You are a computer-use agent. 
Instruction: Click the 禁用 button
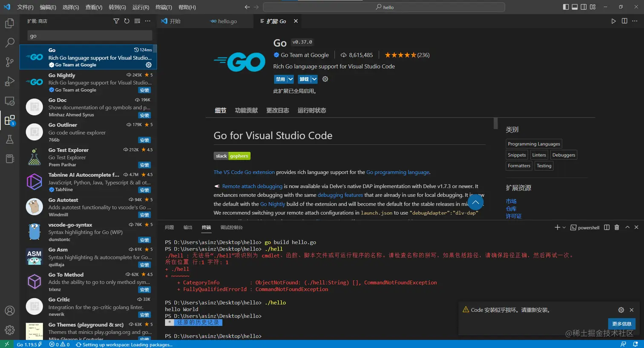280,79
